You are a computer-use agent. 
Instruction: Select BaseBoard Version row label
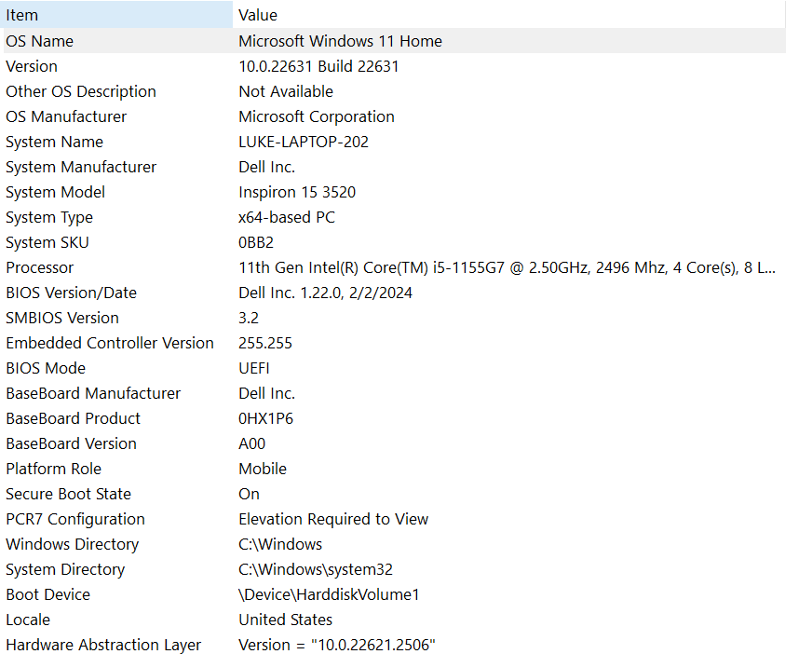71,443
